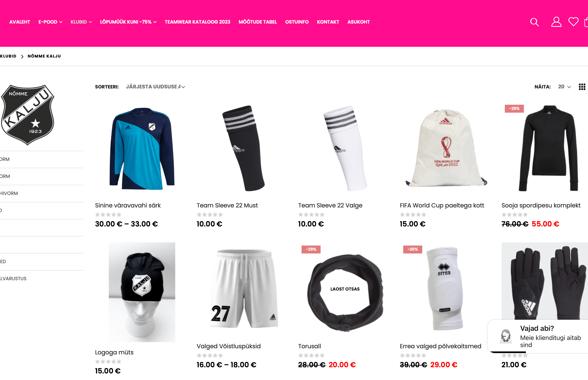588x380 pixels.
Task: Open FIFA World Cup drawstring bag image
Action: (x=446, y=148)
